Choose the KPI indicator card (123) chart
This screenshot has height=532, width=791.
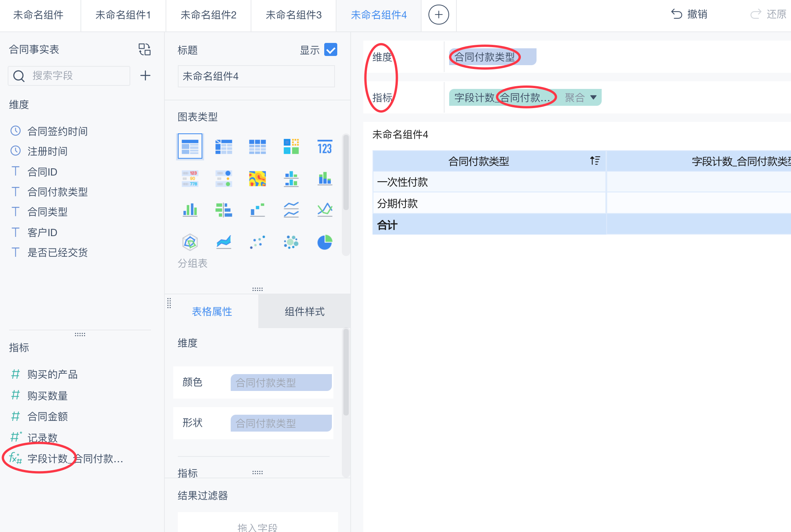(x=325, y=147)
